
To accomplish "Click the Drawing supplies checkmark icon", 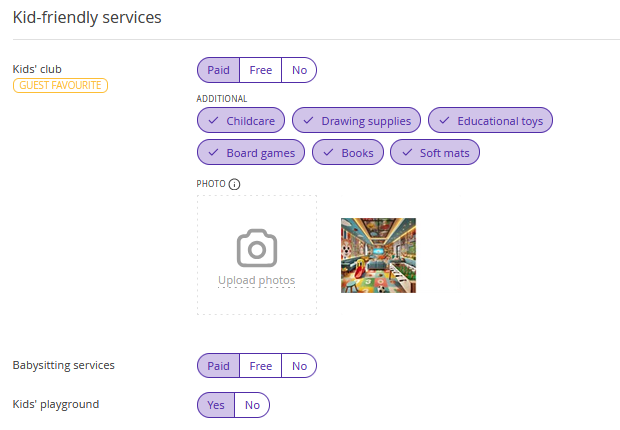I will 308,121.
